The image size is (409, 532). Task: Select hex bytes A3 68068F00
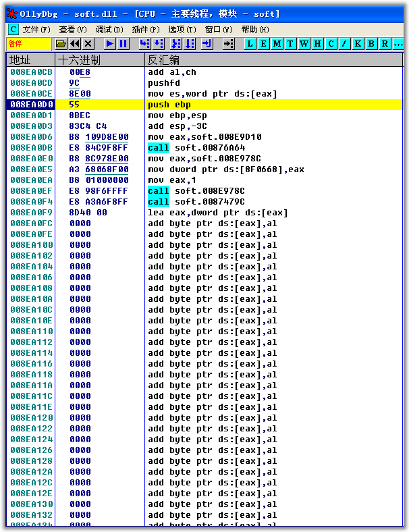pos(99,169)
